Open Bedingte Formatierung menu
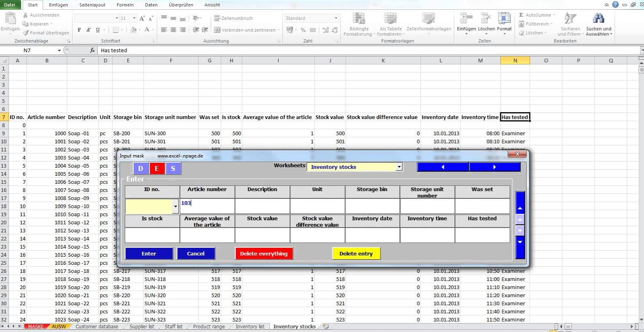This screenshot has height=332, width=644. (358, 24)
